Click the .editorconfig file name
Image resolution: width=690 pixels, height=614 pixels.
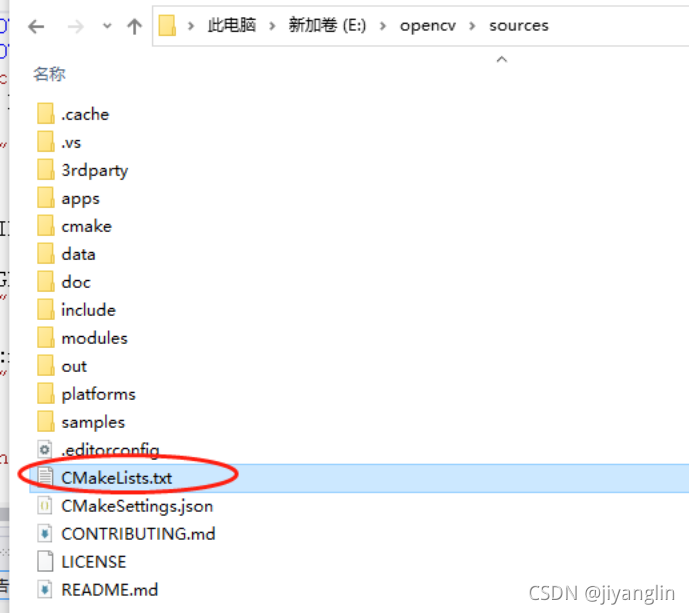[x=110, y=450]
